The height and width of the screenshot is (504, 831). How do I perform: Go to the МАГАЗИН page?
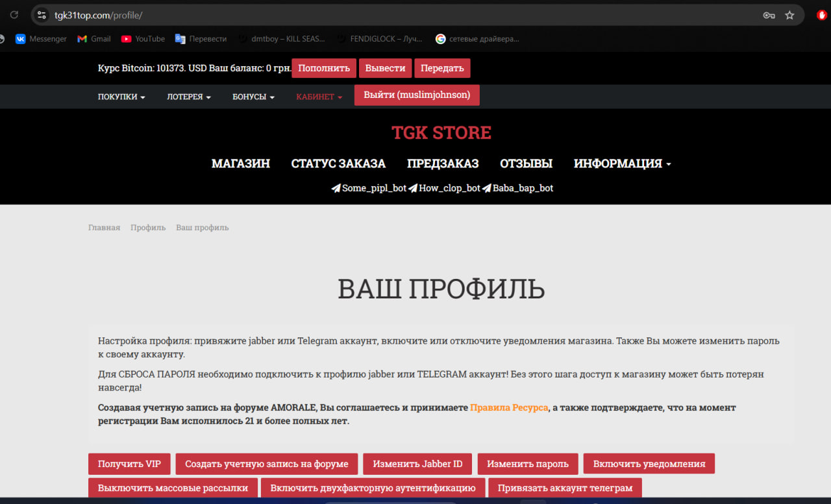[x=241, y=163]
